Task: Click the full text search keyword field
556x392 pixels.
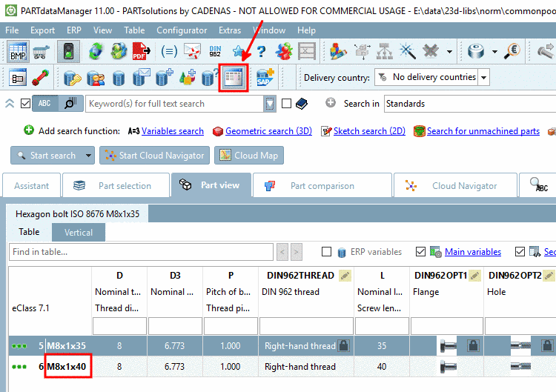Action: click(x=175, y=104)
